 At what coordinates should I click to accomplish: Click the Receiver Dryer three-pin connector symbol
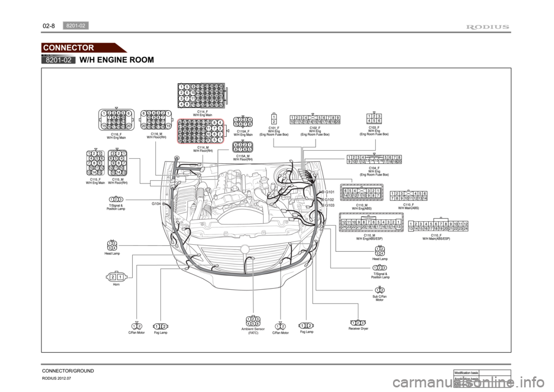358,322
